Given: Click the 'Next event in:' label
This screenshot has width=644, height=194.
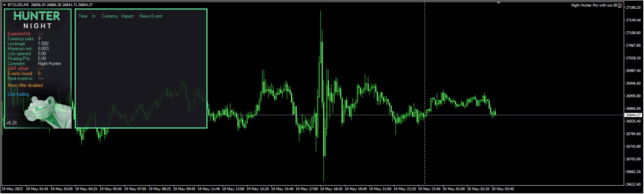Looking at the screenshot, I should [20, 78].
